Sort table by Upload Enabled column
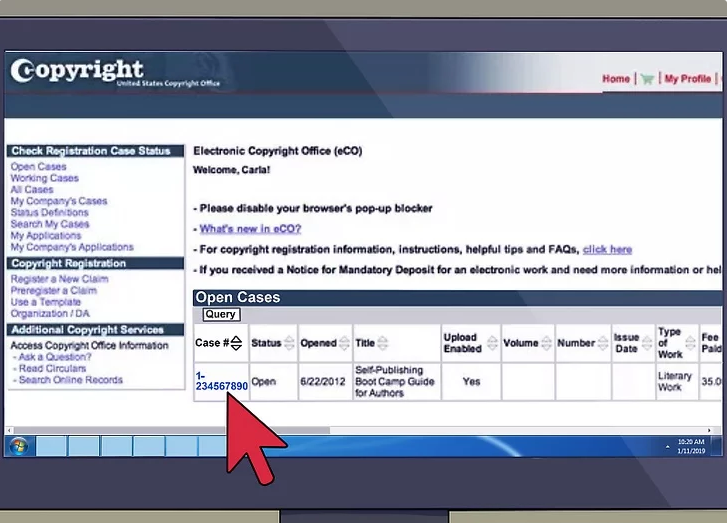This screenshot has width=727, height=523. click(489, 343)
